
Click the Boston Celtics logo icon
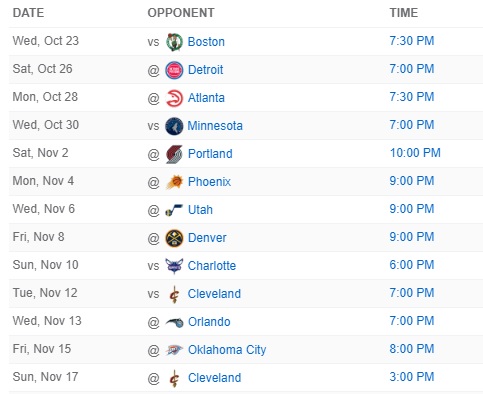click(x=174, y=42)
